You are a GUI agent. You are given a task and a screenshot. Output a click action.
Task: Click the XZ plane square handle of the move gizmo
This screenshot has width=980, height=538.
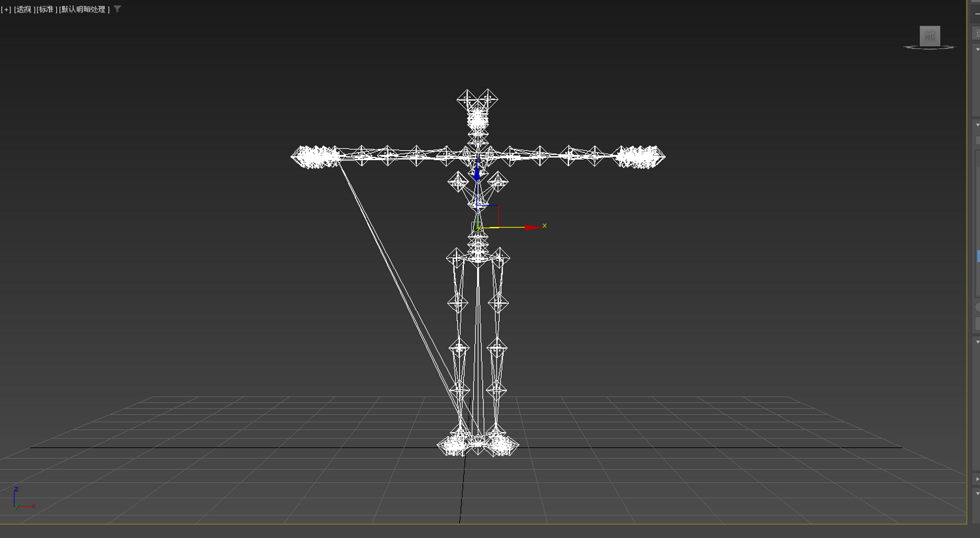[489, 216]
